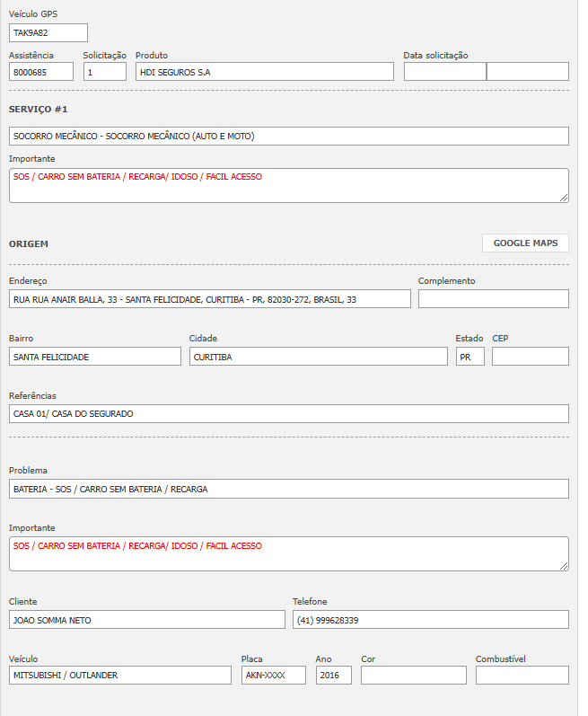Focus the empty Complemento field
The width and height of the screenshot is (588, 716).
(x=493, y=299)
